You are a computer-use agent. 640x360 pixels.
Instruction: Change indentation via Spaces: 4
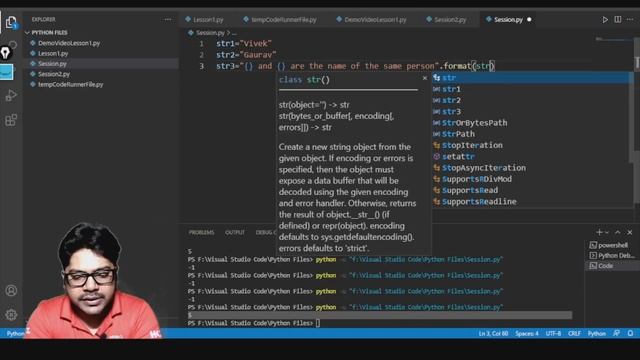[527, 333]
